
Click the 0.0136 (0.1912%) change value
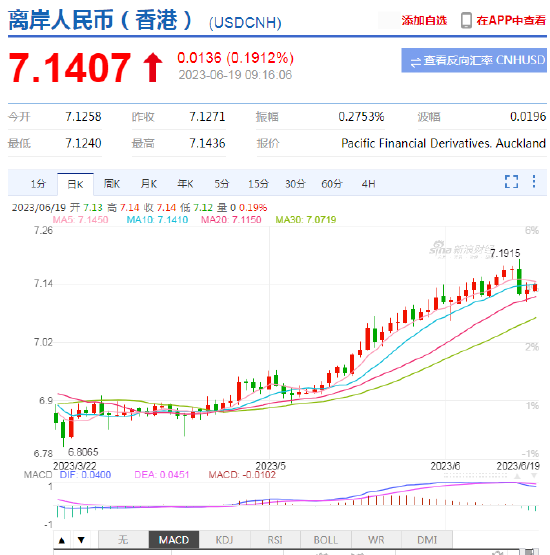pyautogui.click(x=235, y=58)
